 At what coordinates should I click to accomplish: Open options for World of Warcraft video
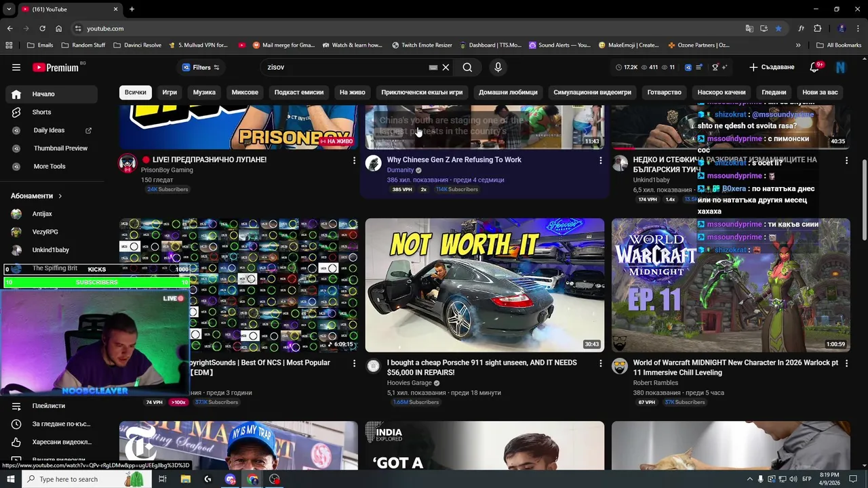[846, 363]
